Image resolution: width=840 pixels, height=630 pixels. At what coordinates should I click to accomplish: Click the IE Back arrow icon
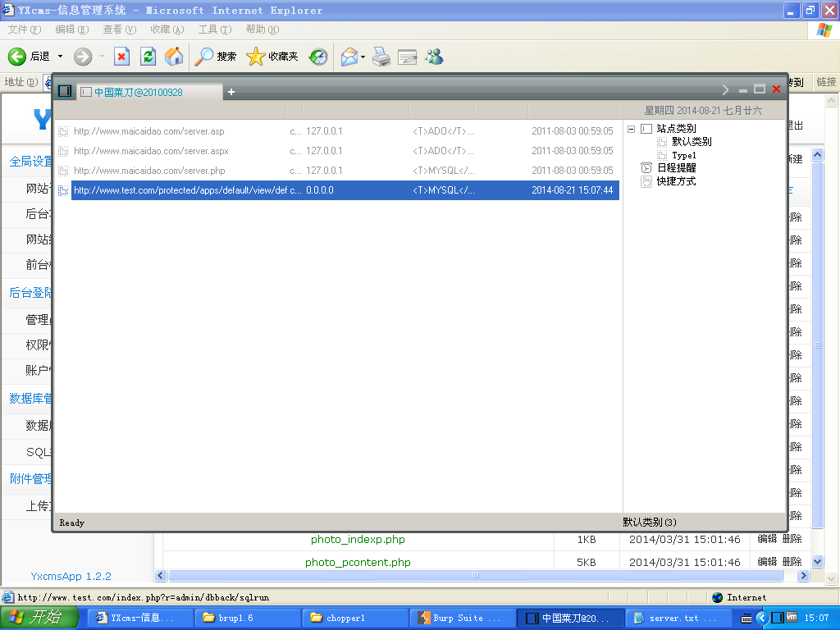coord(16,57)
